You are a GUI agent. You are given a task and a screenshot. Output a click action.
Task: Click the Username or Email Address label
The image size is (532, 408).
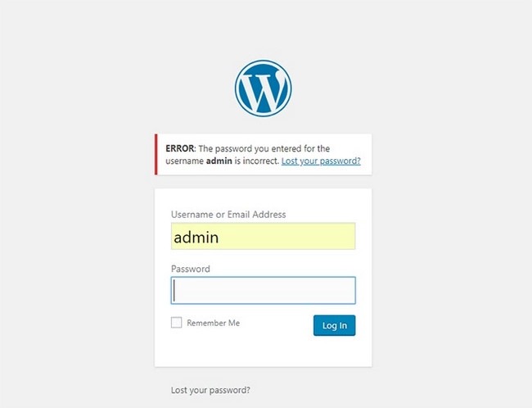[x=228, y=215]
